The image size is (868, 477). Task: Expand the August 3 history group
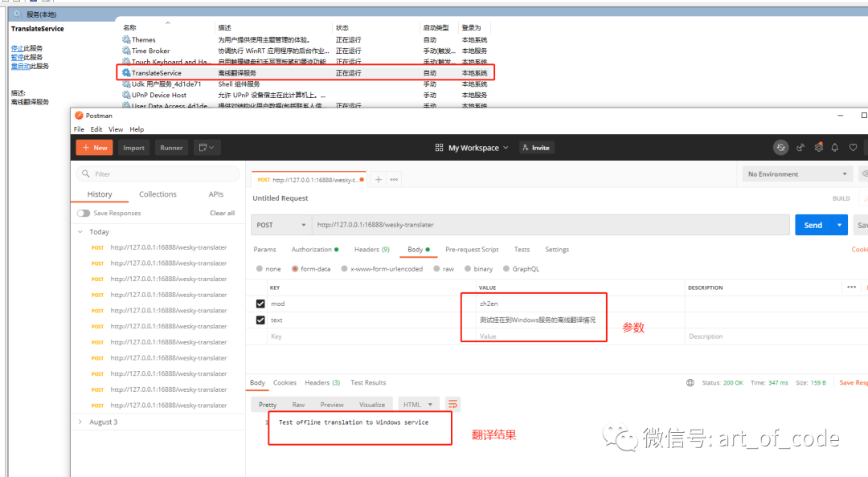tap(80, 422)
